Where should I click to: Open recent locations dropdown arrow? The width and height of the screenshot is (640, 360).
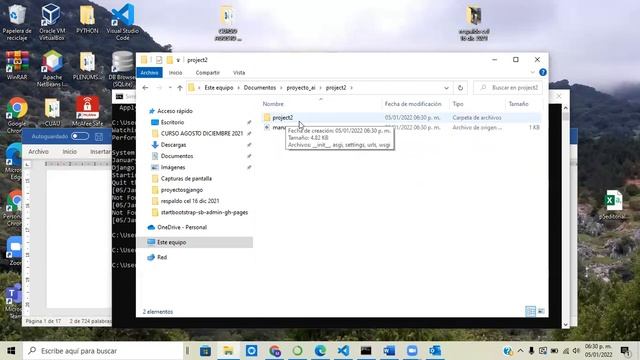click(x=170, y=88)
